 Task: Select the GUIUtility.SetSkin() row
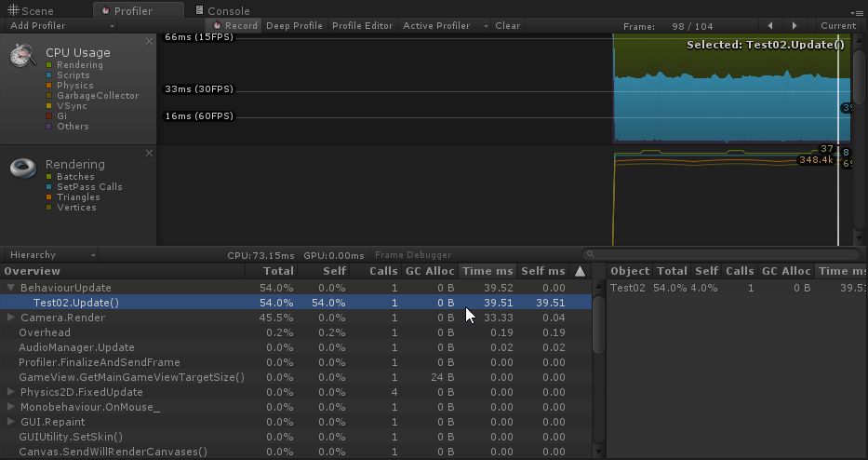(x=296, y=437)
